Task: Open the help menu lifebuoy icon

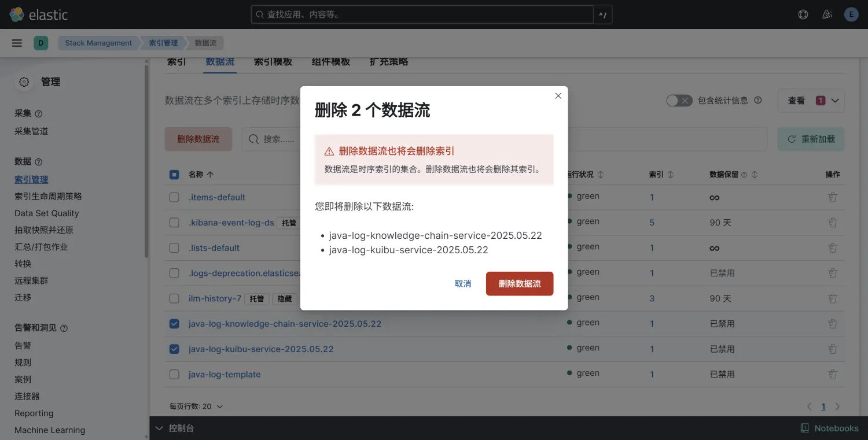Action: click(803, 14)
